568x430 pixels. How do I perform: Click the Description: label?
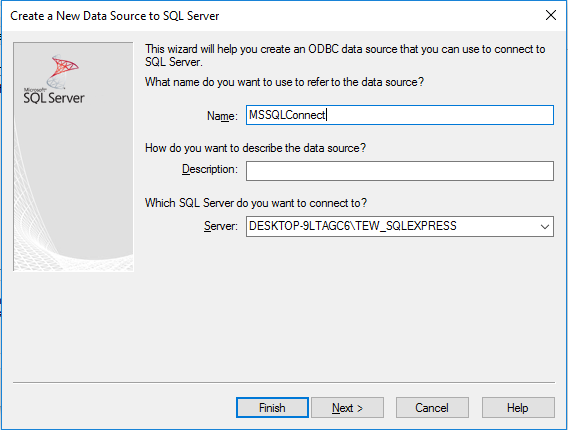pyautogui.click(x=210, y=169)
